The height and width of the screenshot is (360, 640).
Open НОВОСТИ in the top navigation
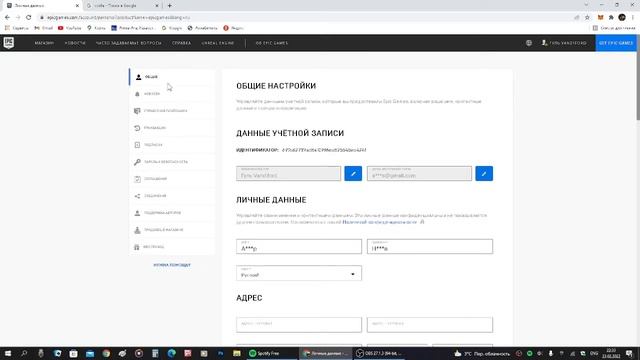click(x=75, y=43)
